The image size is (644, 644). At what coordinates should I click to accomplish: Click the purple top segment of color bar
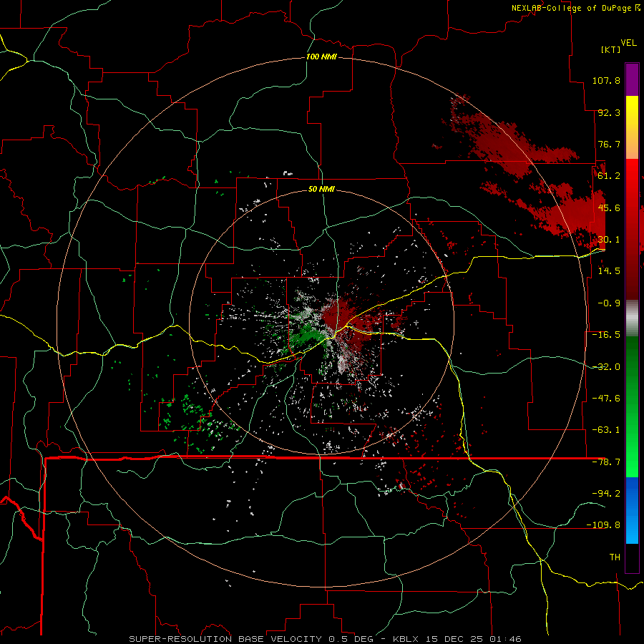point(632,79)
